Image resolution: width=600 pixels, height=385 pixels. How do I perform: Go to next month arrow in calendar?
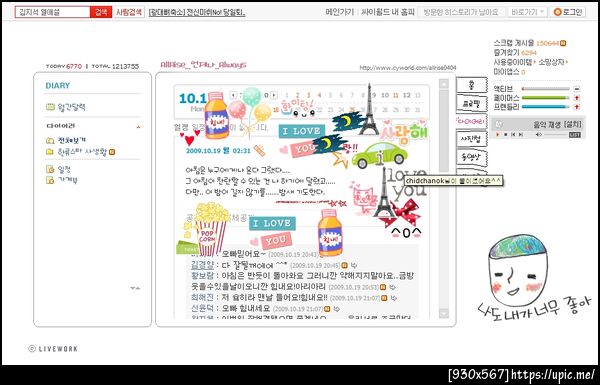274,95
